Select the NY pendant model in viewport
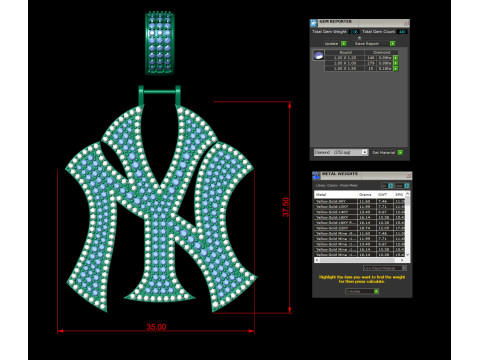480x360 pixels. [x=162, y=208]
